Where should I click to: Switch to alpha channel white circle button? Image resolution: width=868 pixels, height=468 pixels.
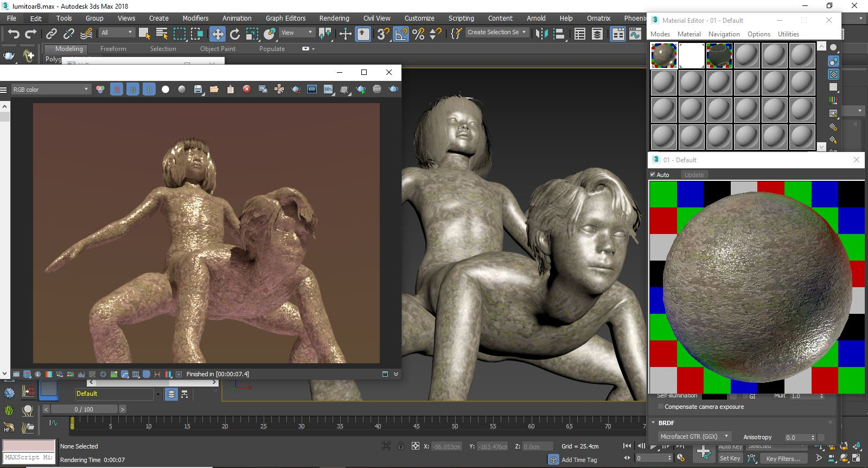(x=165, y=89)
